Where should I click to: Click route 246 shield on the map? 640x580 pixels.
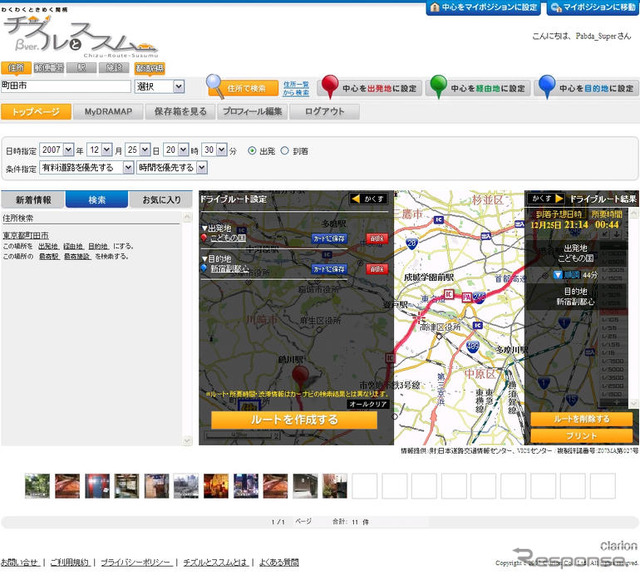(x=480, y=297)
